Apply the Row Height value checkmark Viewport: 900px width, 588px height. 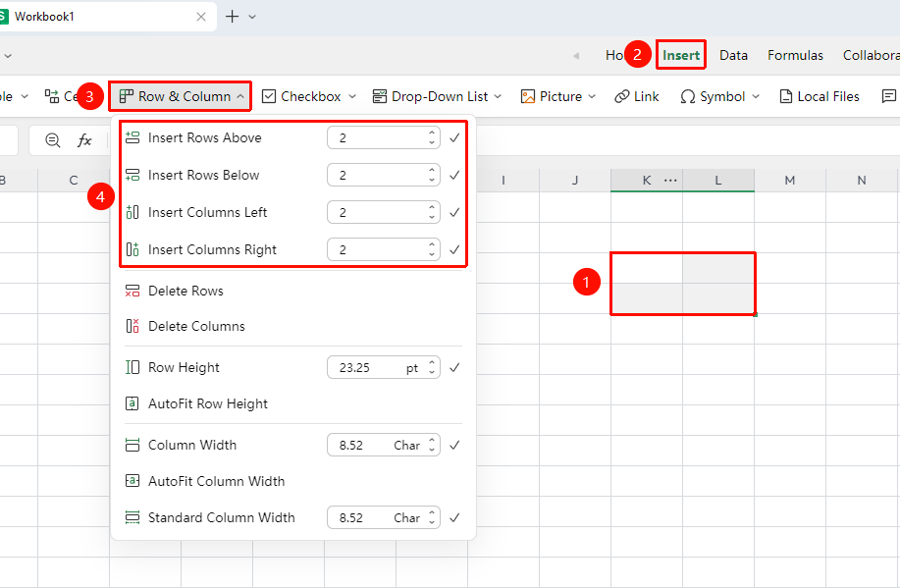[x=454, y=367]
